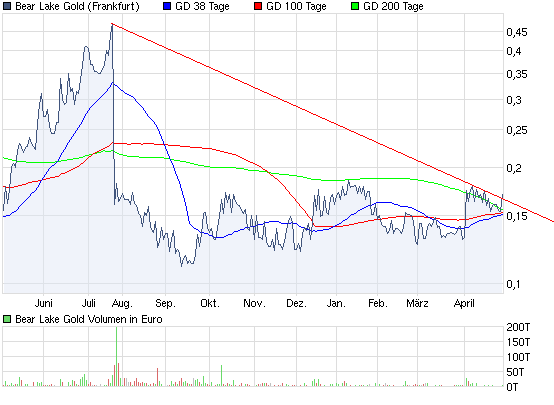Image resolution: width=554 pixels, height=405 pixels.
Task: Click the tallest green volume spike near August
Action: (117, 356)
